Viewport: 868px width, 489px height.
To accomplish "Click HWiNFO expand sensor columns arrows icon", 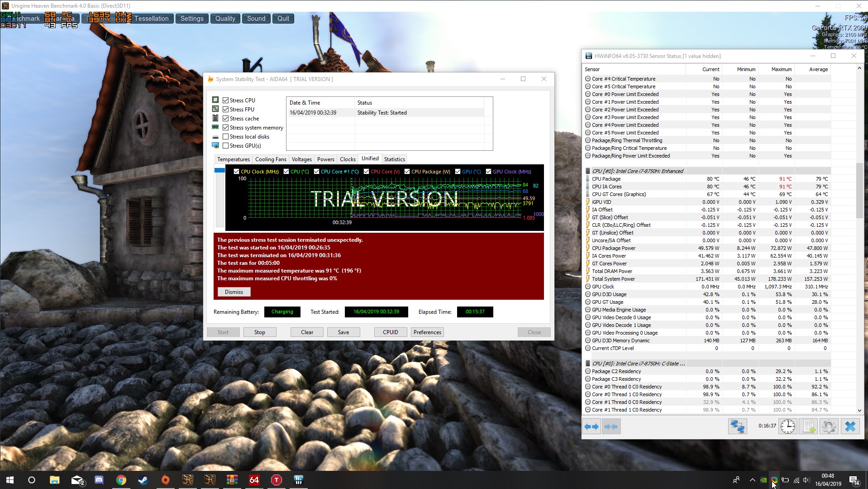I will point(591,427).
